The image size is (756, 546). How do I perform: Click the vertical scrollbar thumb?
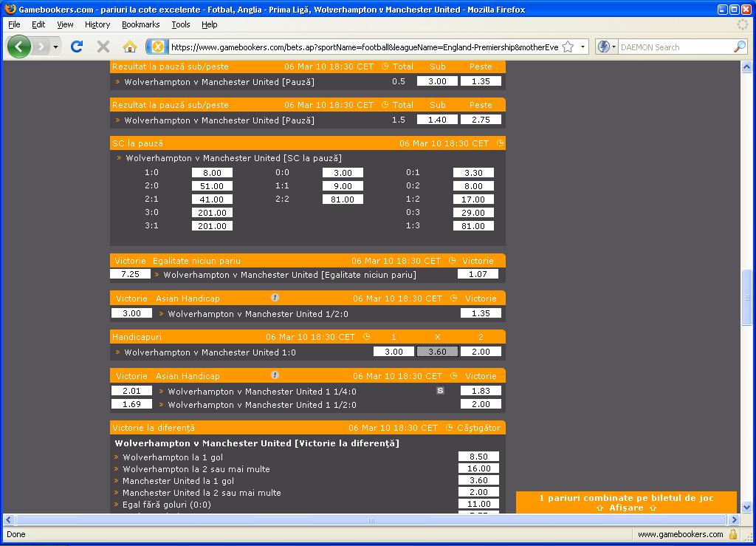[x=746, y=297]
